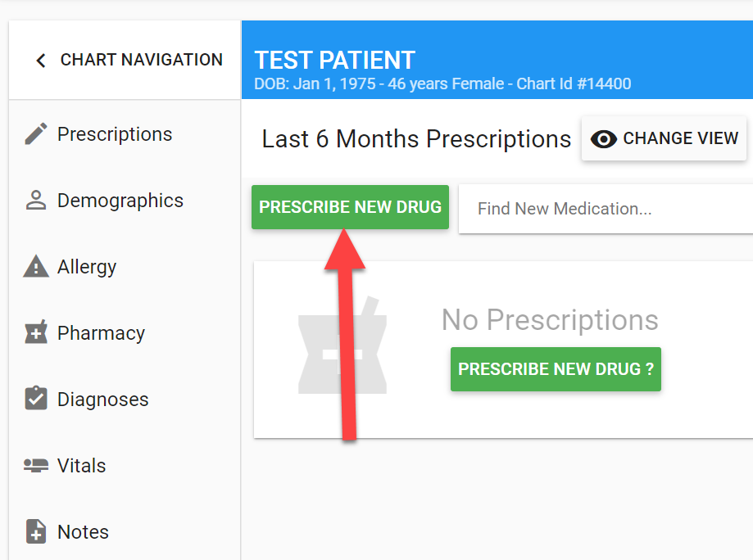
Task: Click the eye icon on Change View
Action: point(604,138)
